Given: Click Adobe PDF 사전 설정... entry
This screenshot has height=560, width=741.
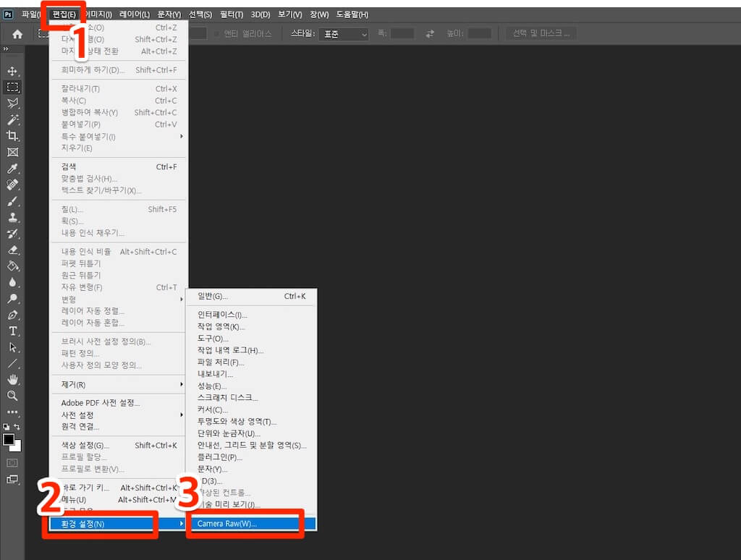Looking at the screenshot, I should pyautogui.click(x=118, y=403).
